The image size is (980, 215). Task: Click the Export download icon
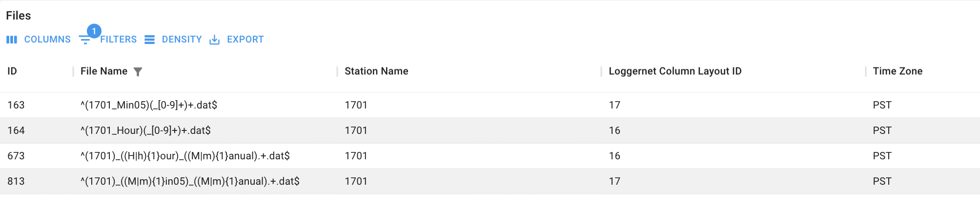click(x=214, y=40)
